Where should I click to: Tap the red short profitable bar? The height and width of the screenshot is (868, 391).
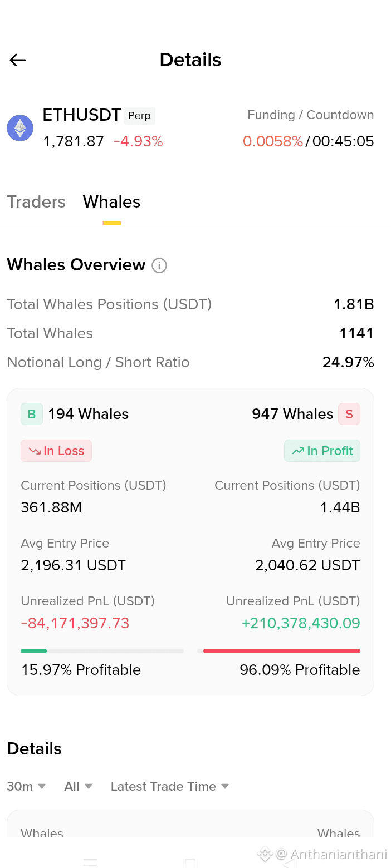(282, 650)
